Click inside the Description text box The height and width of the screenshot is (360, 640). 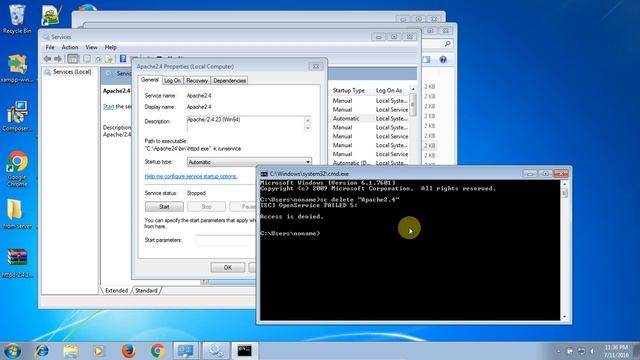point(245,124)
